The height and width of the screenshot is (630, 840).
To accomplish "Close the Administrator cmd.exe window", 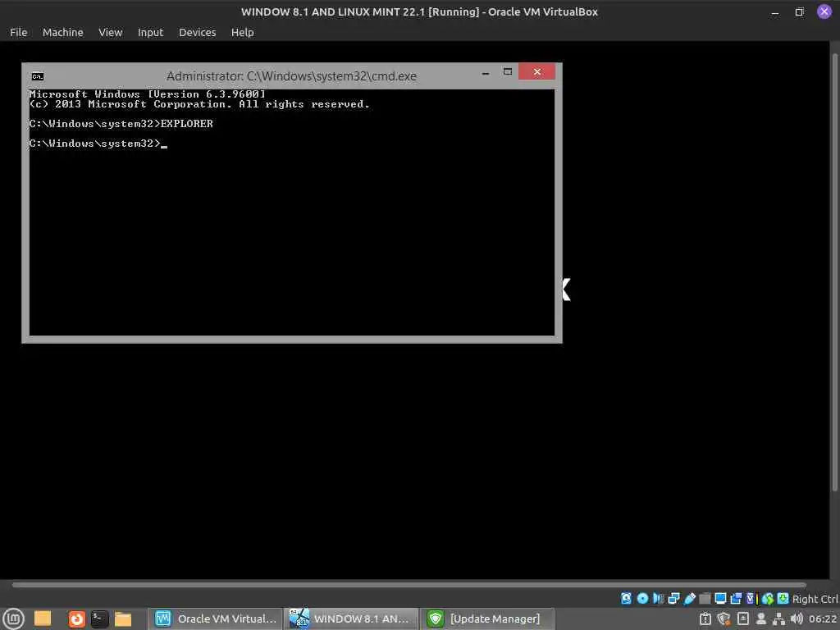I will [536, 72].
